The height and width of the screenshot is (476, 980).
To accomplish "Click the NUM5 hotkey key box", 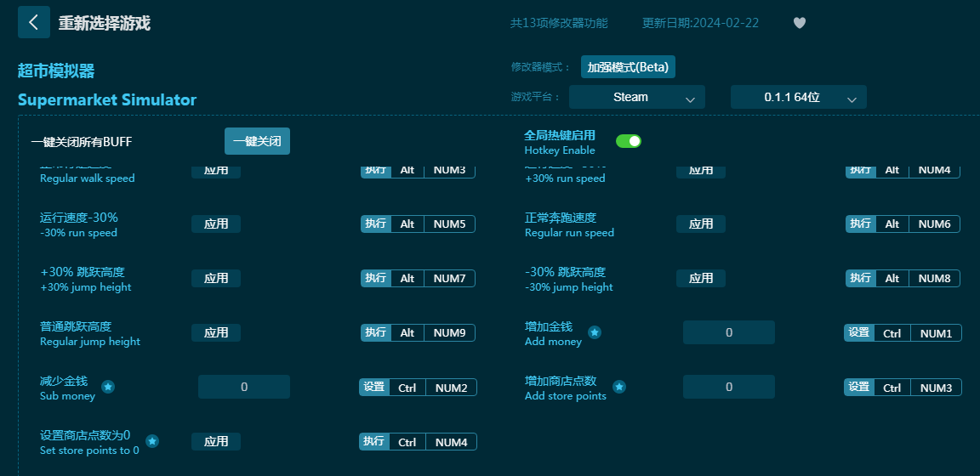I will (449, 224).
